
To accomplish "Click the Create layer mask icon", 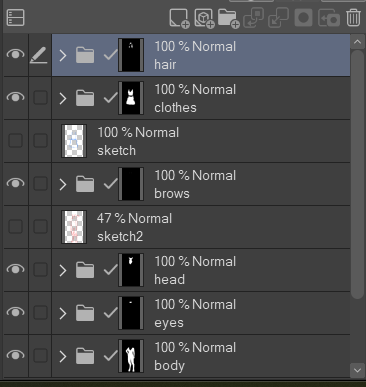I will point(303,18).
